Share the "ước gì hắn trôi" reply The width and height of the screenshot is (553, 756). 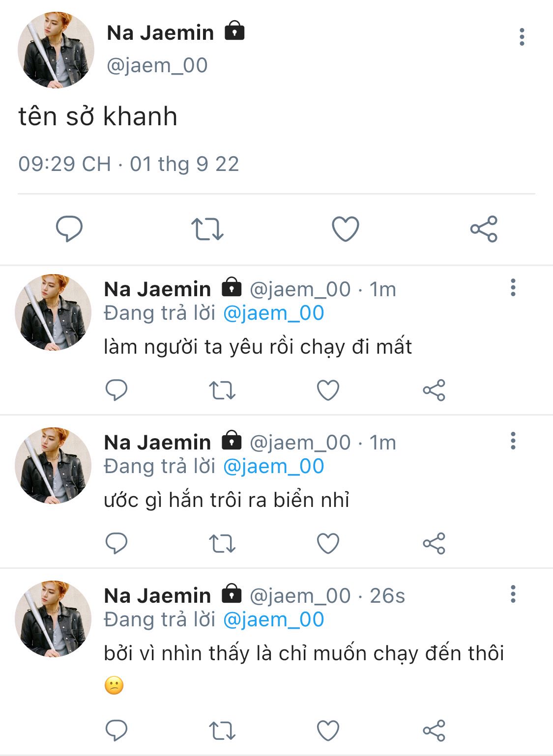pyautogui.click(x=434, y=544)
